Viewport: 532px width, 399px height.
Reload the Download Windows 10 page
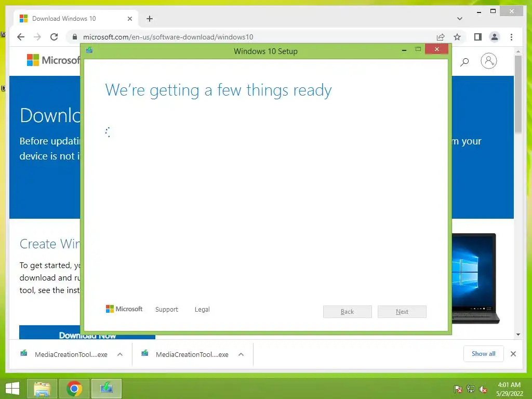pos(54,37)
